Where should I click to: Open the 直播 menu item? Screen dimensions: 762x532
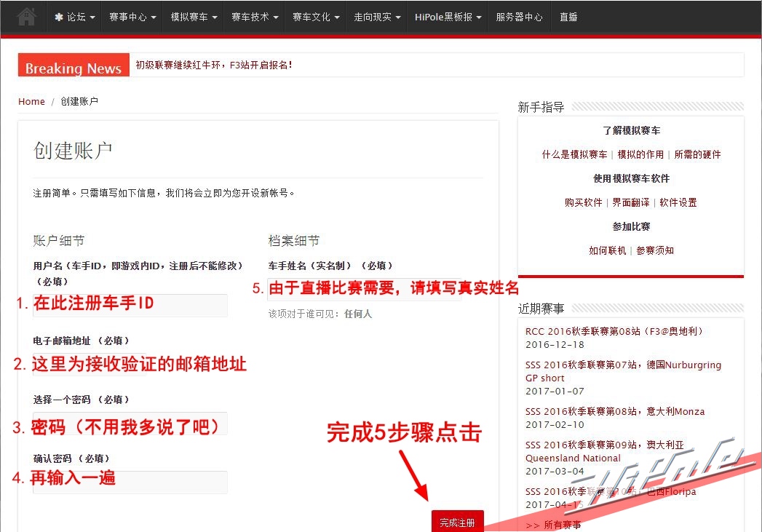click(x=568, y=17)
